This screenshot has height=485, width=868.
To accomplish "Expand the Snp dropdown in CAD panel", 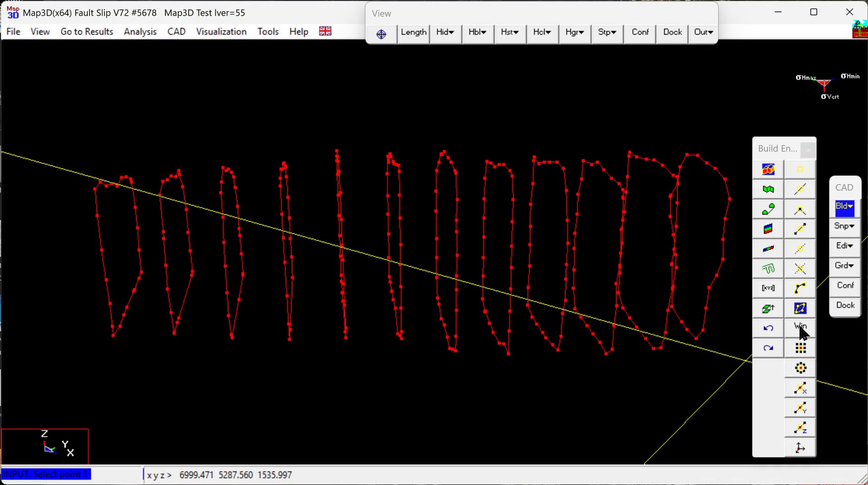I will tap(844, 226).
